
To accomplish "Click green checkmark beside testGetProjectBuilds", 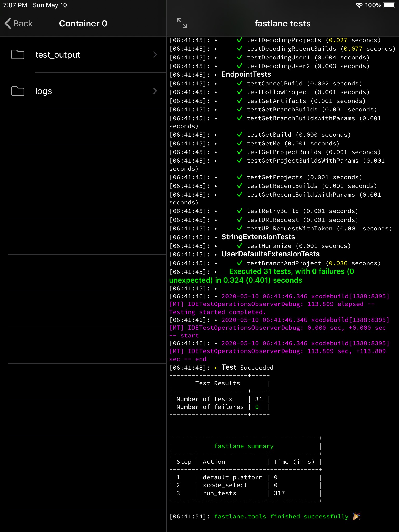I will (240, 152).
